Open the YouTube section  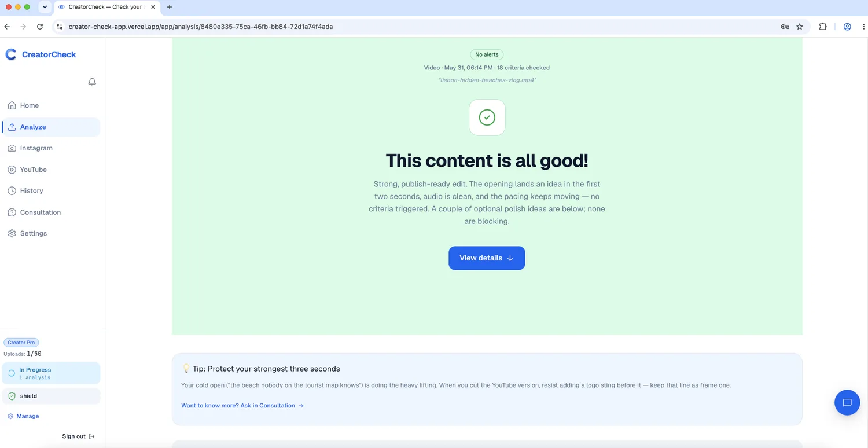click(x=51, y=170)
